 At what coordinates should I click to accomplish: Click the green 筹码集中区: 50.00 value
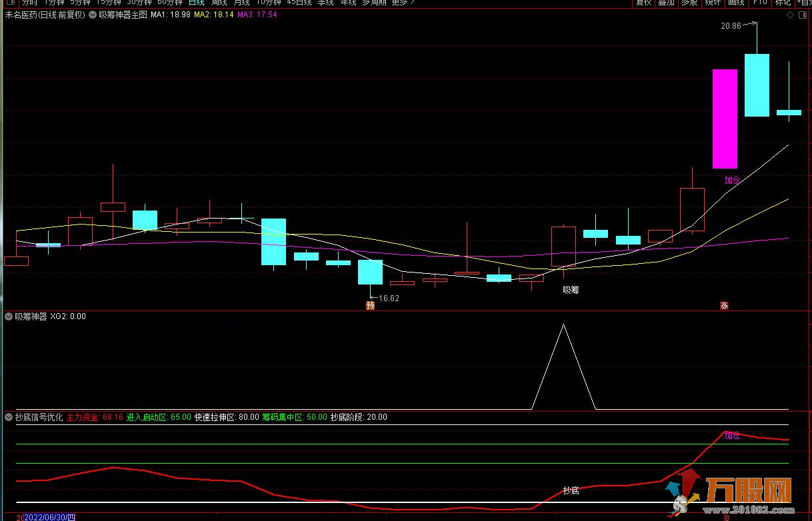pos(295,417)
